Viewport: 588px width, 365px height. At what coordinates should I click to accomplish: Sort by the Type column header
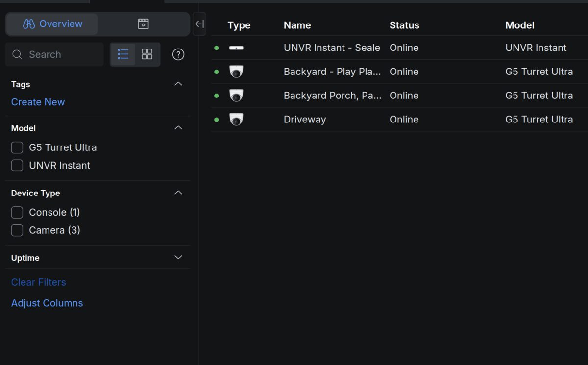[x=239, y=25]
